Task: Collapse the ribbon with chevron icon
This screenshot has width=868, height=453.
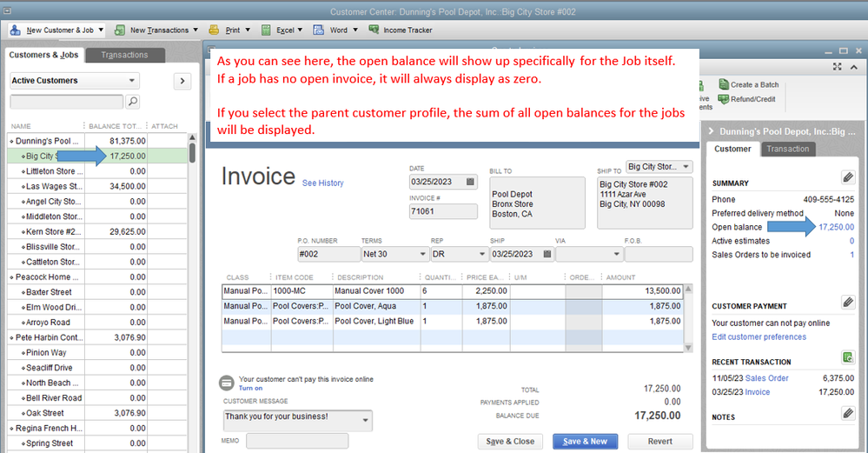Action: pos(854,66)
